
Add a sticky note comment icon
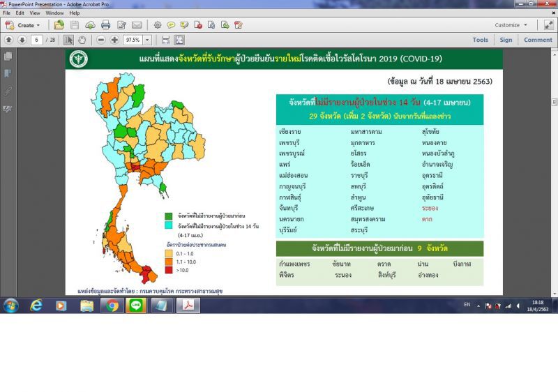click(x=171, y=25)
